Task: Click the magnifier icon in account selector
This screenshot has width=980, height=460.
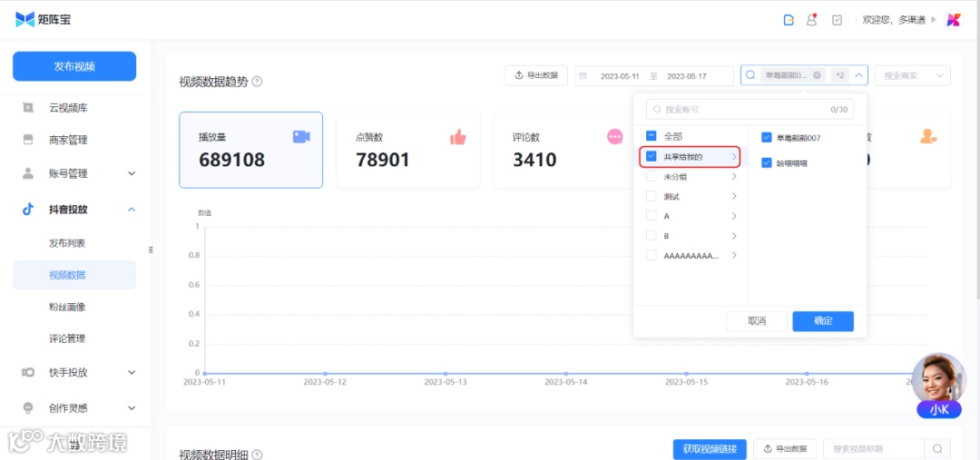Action: click(750, 75)
